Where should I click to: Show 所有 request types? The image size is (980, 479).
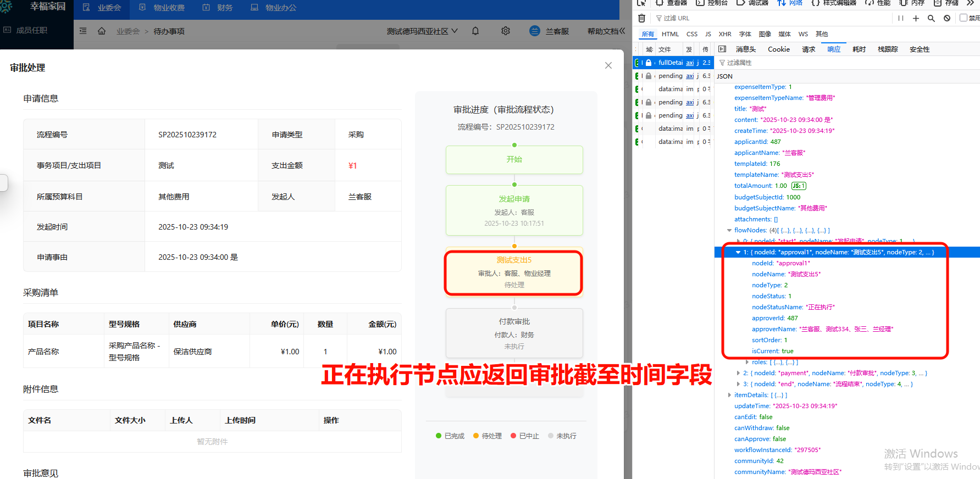point(648,34)
